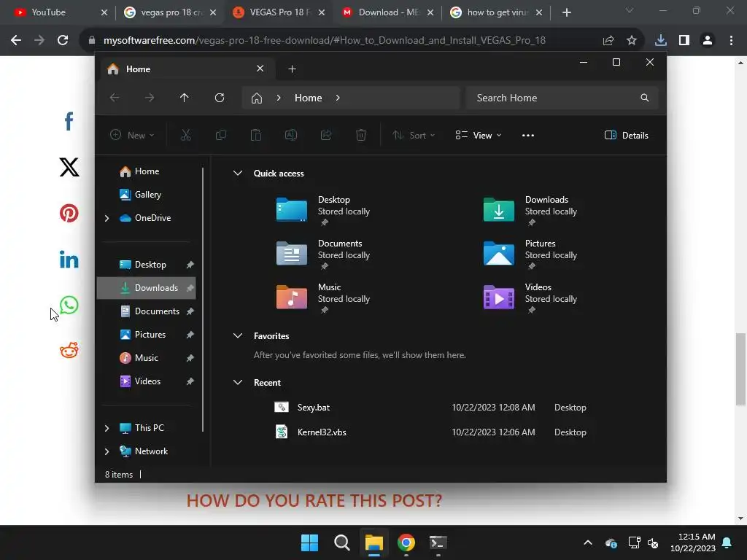Click the Chrome icon on the taskbar

(406, 542)
